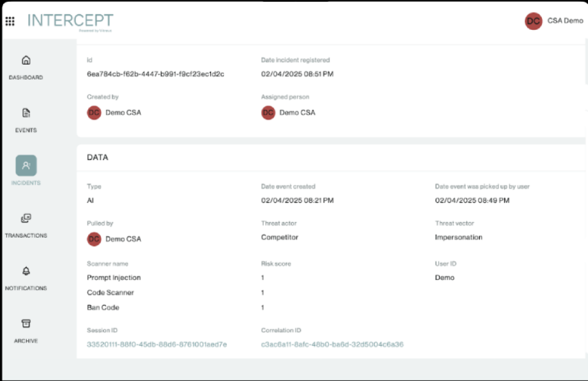Select the Impersonation threat vector value
This screenshot has width=588, height=381.
(459, 237)
